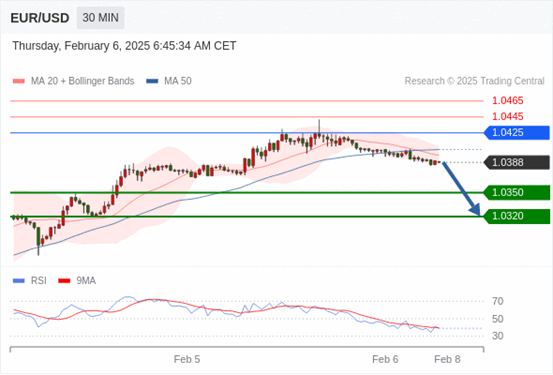Viewport: 553px width, 375px height.
Task: Click the RSI 70 level label
Action: point(498,301)
